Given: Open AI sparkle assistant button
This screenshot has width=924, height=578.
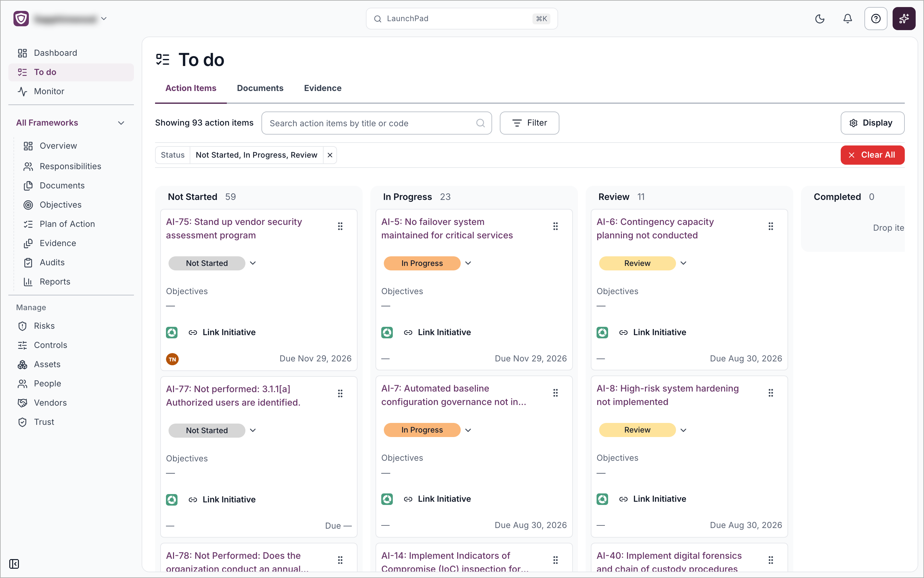Looking at the screenshot, I should (904, 19).
